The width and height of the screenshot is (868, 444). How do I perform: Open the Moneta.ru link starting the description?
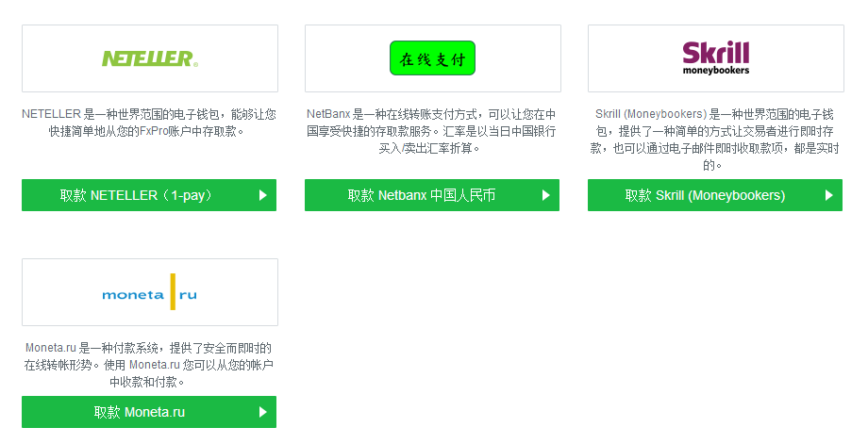click(x=52, y=348)
